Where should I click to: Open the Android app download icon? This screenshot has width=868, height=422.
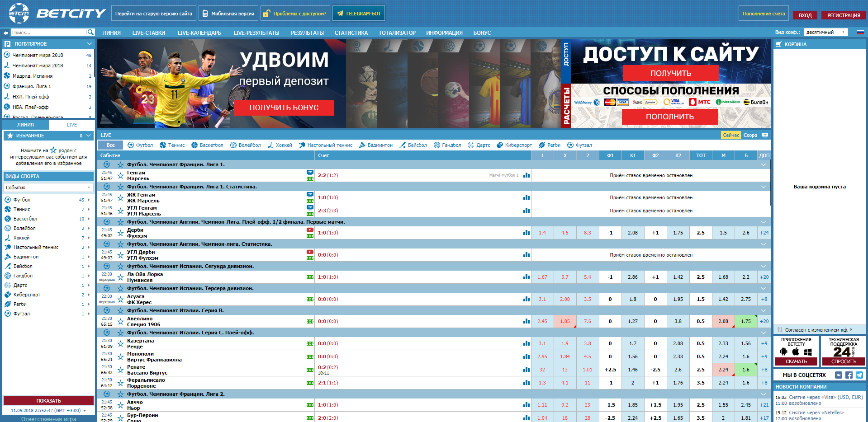click(x=784, y=352)
